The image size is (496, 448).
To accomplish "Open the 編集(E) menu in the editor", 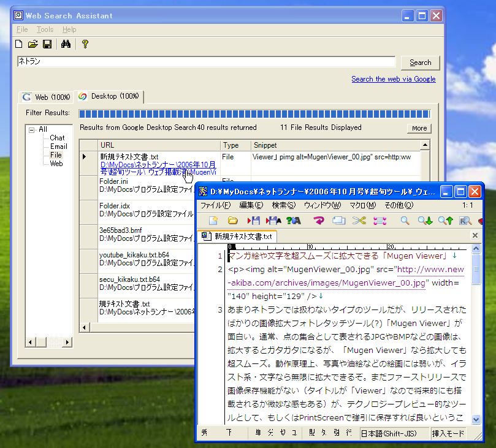I will point(251,205).
